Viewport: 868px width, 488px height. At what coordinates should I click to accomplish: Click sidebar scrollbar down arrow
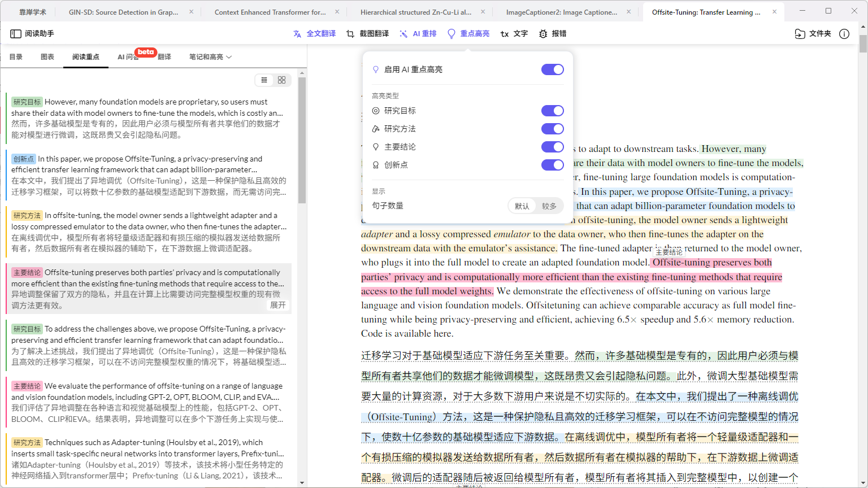click(x=302, y=483)
